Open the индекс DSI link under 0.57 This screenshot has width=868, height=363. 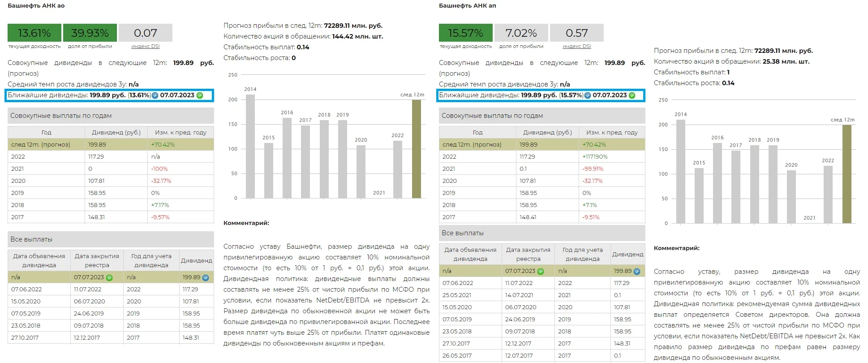[576, 46]
